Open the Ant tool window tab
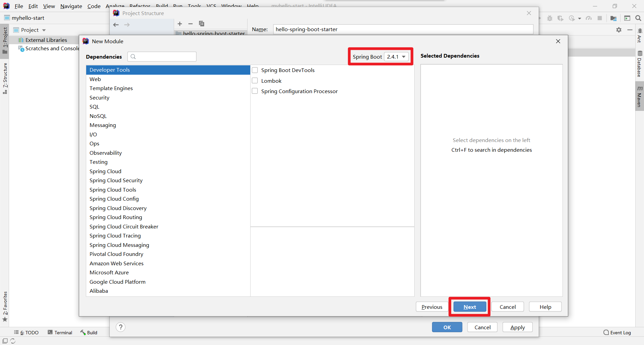 click(x=640, y=36)
